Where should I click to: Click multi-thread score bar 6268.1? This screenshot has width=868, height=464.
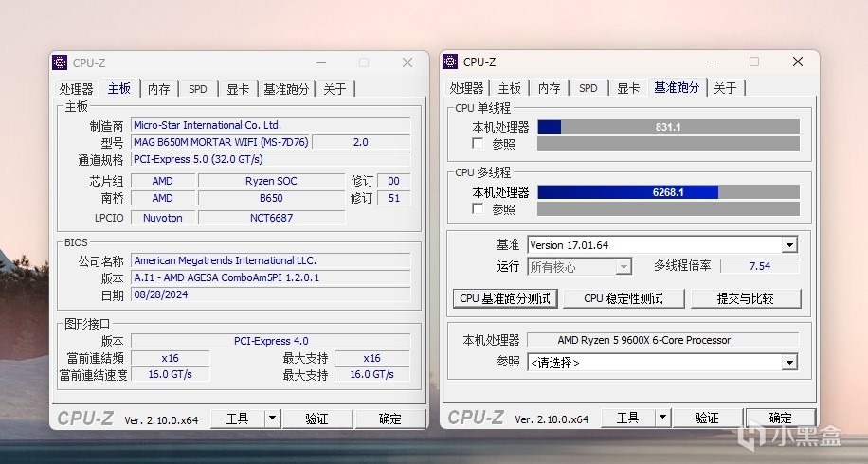pos(668,192)
